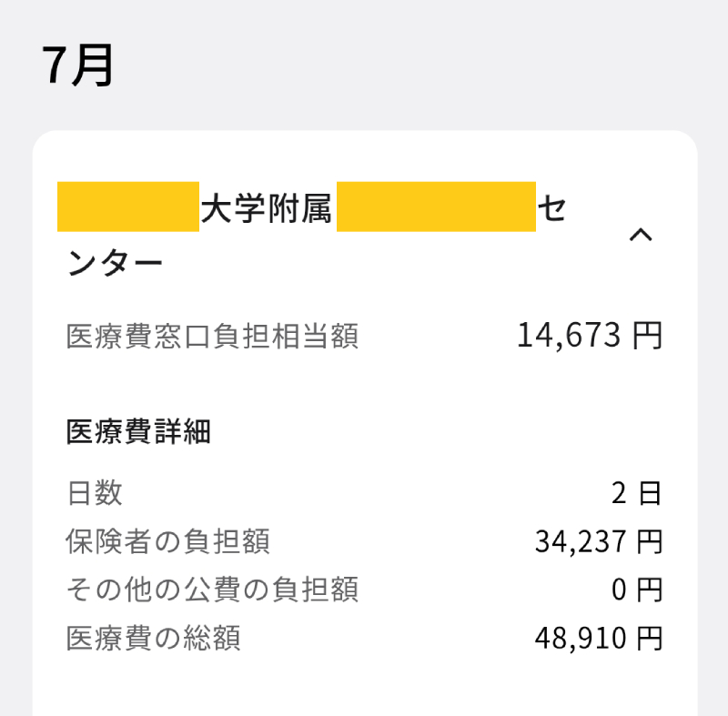Click the 円 unit beside 14,673

coord(649,336)
